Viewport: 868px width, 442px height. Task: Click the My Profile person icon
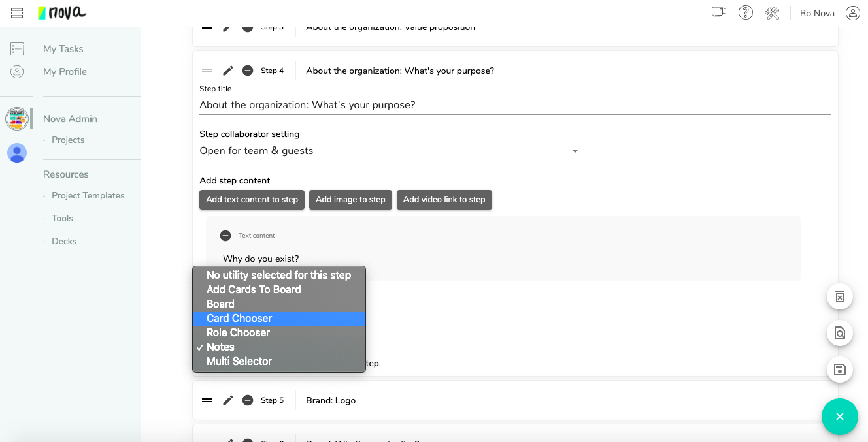tap(17, 72)
